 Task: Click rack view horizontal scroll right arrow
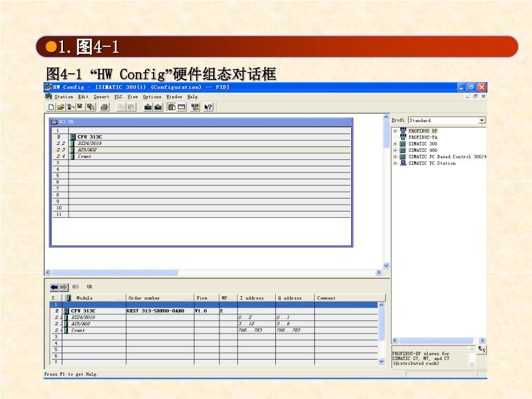[x=379, y=272]
